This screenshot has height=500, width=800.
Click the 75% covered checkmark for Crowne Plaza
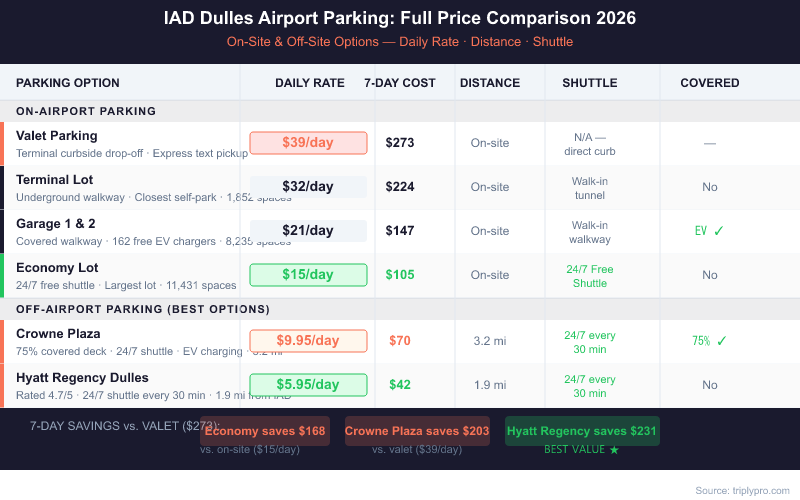pyautogui.click(x=709, y=341)
